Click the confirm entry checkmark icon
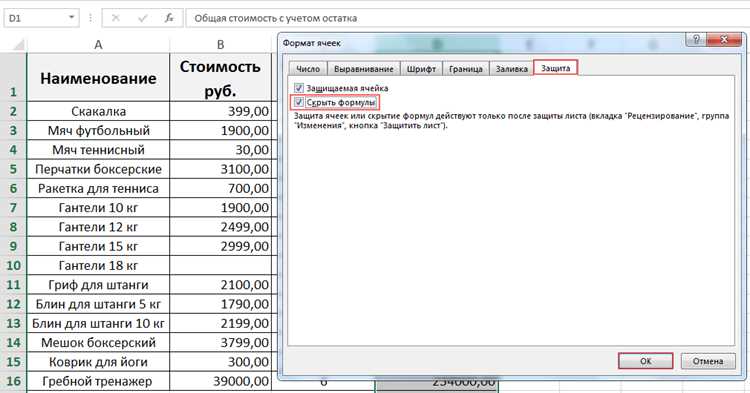Viewport: 750px width, 393px height. point(143,18)
